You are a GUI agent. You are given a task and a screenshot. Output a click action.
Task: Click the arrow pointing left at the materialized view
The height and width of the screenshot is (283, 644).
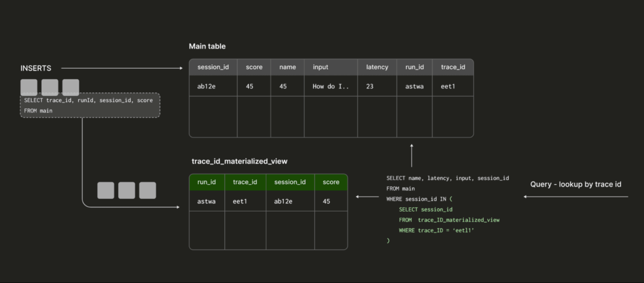coord(367,196)
